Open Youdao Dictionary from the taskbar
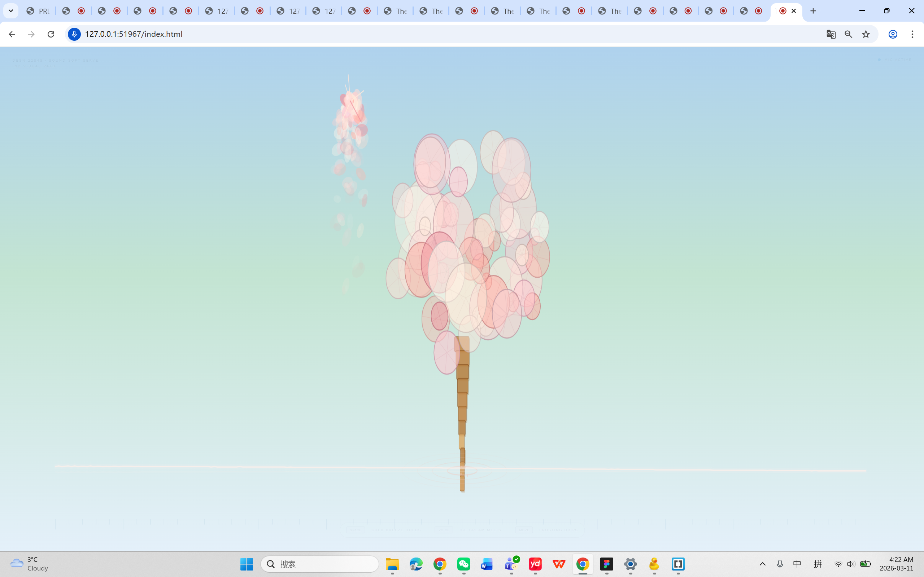 pyautogui.click(x=535, y=564)
